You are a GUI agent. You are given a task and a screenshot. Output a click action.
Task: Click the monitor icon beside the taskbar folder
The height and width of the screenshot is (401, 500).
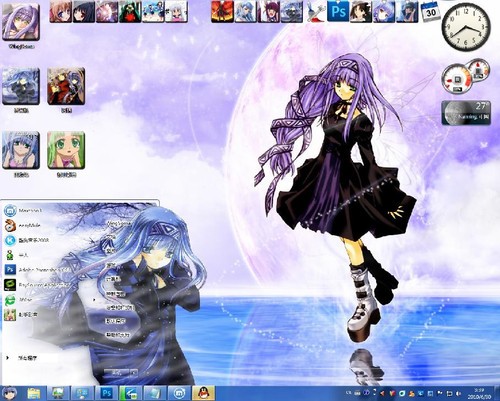point(58,393)
